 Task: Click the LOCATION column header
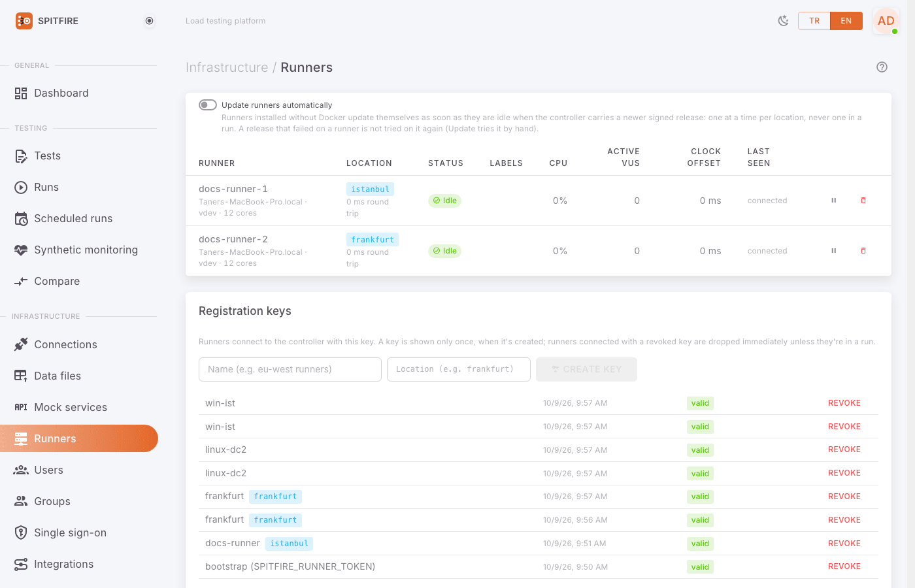(x=369, y=163)
